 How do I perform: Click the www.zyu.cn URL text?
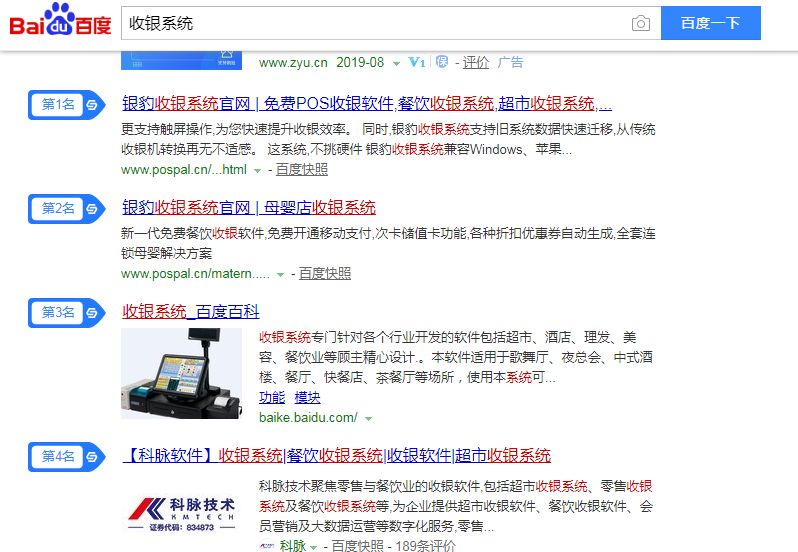tap(293, 63)
